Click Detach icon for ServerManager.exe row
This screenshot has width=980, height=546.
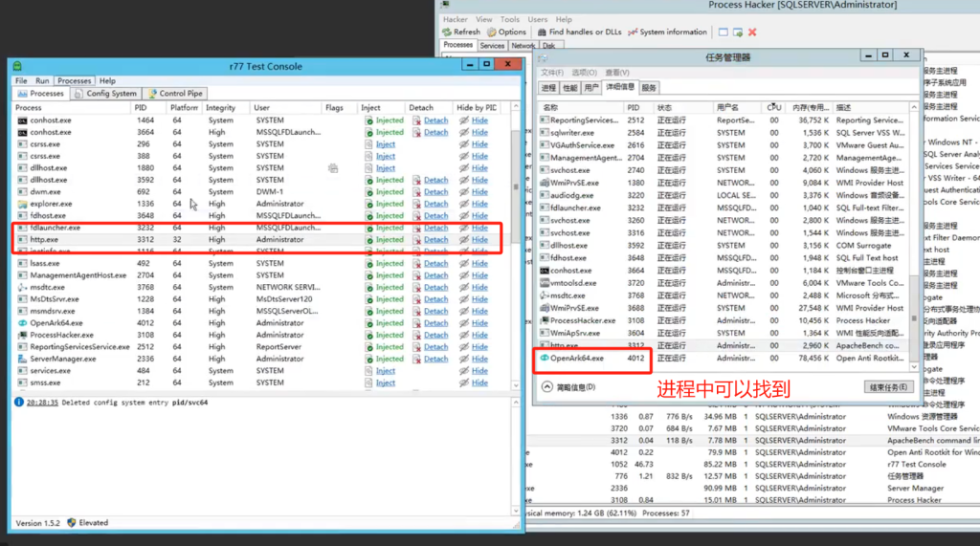(417, 360)
